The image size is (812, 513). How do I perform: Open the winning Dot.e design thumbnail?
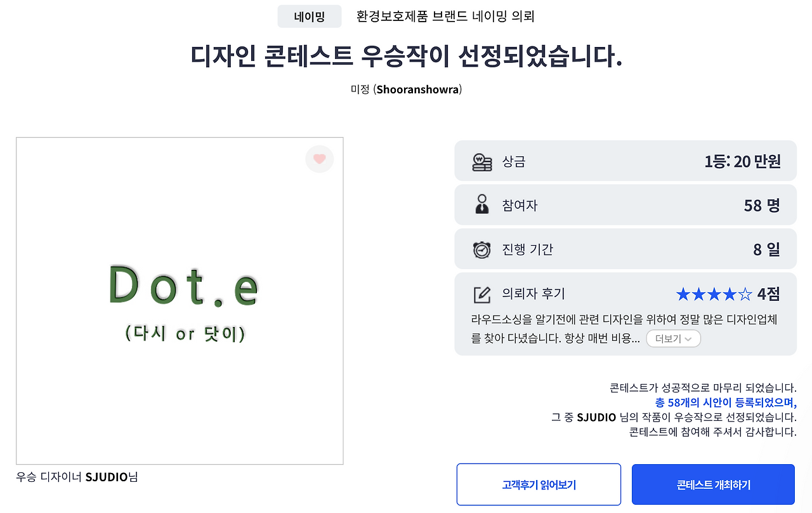[180, 300]
